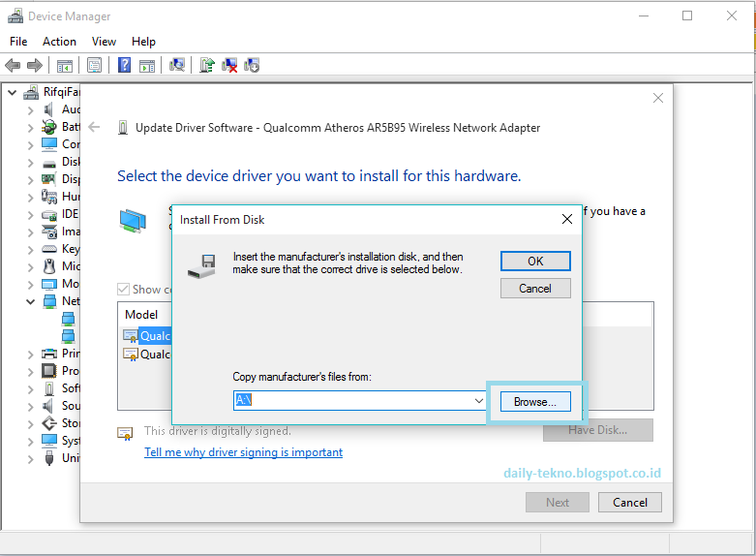Screen dimensions: 756x556
Task: Select the Universal Serial Bus icon
Action: pyautogui.click(x=48, y=457)
